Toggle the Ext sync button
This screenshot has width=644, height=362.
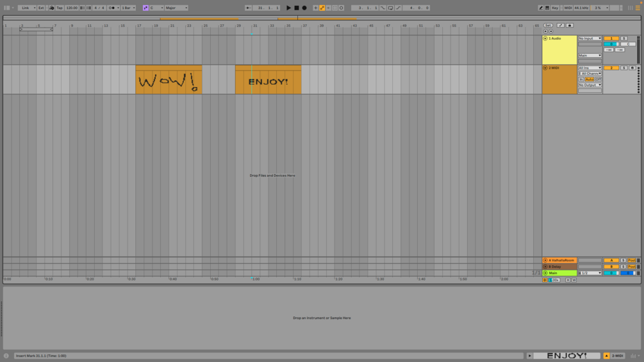pyautogui.click(x=41, y=8)
